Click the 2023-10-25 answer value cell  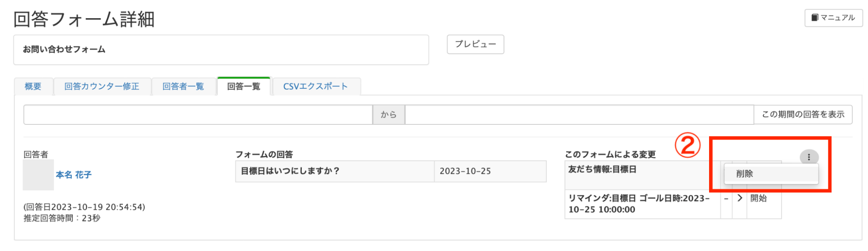490,171
